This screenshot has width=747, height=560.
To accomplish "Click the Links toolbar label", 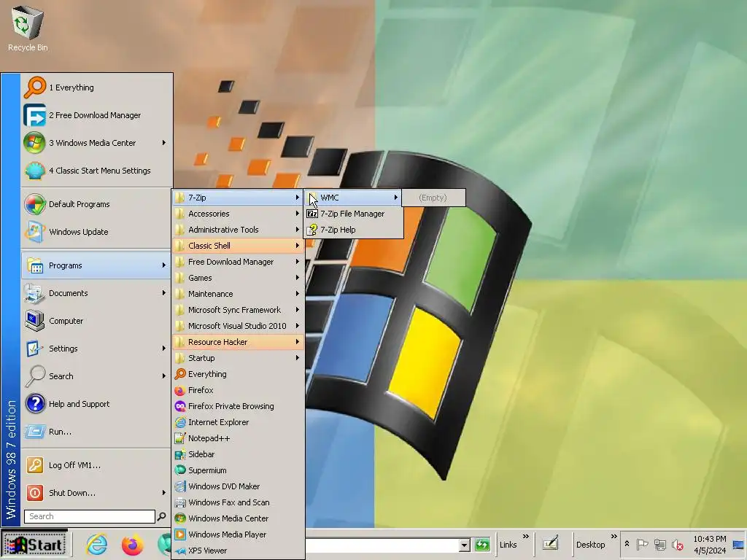I will pyautogui.click(x=508, y=545).
